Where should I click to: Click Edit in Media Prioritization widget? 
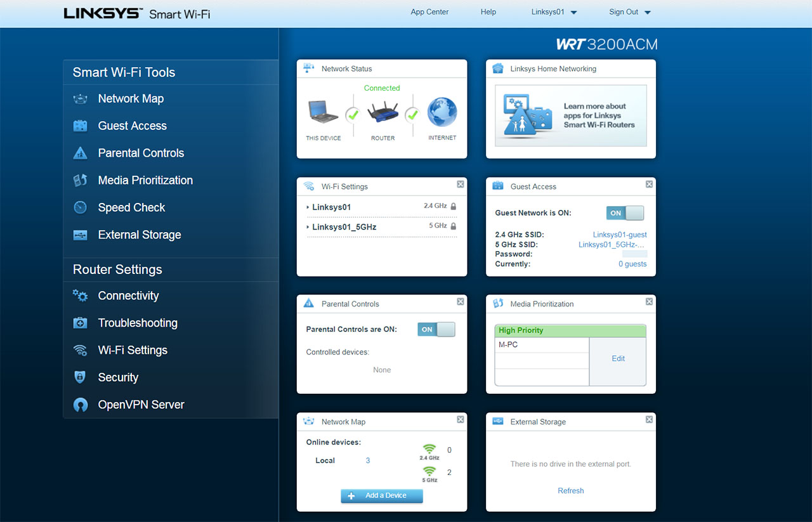click(x=619, y=358)
